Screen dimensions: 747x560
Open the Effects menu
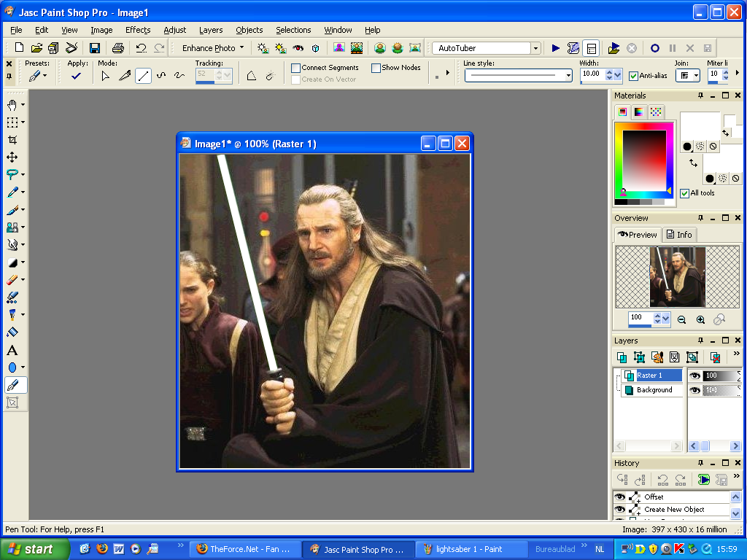click(x=138, y=30)
